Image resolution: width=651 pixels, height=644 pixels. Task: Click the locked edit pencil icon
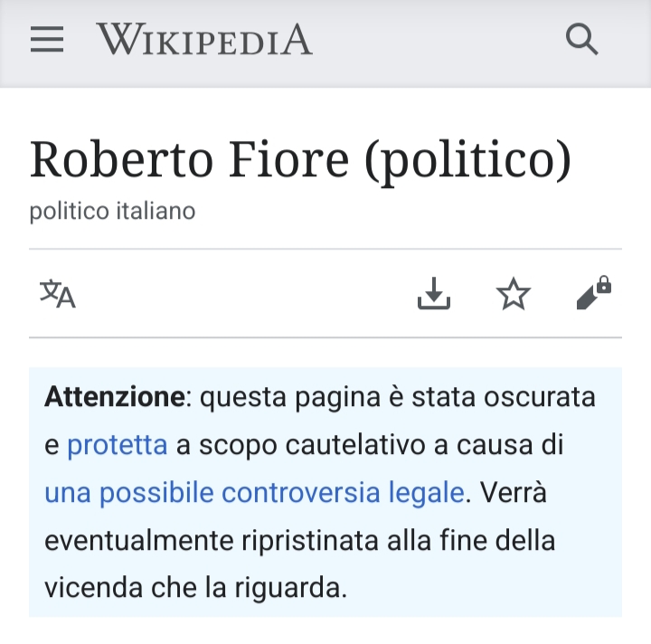point(594,293)
